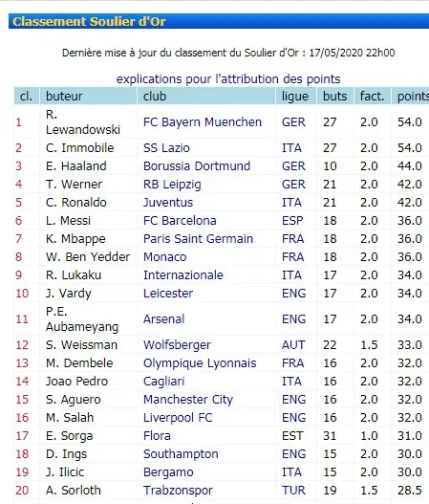The width and height of the screenshot is (429, 504).
Task: Click the EST league link for Sorga
Action: pyautogui.click(x=292, y=436)
